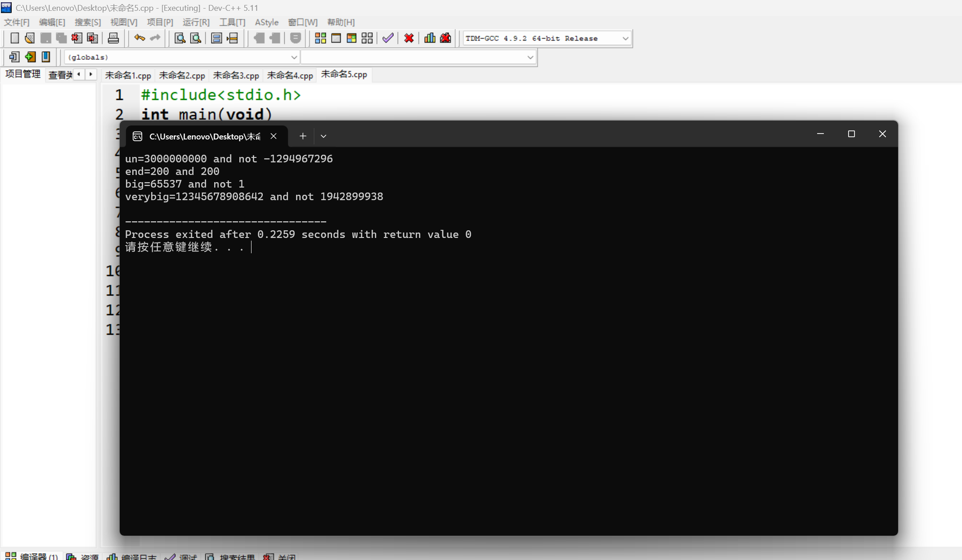Image resolution: width=962 pixels, height=560 pixels.
Task: Open the terminal tab list chevron
Action: (x=323, y=136)
